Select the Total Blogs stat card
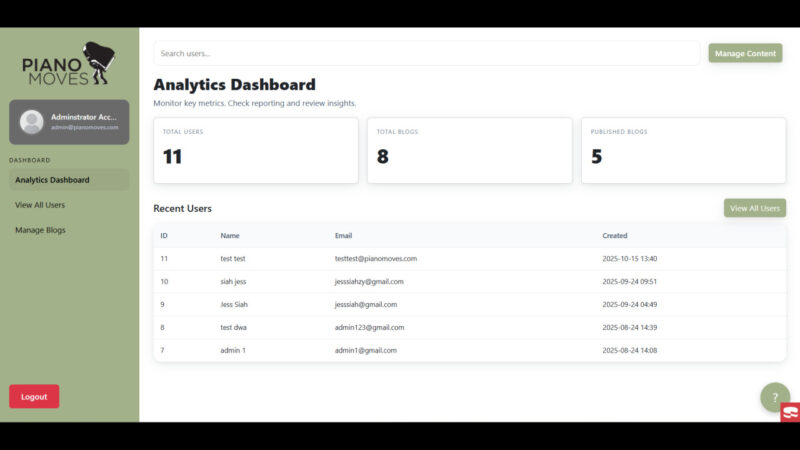This screenshot has height=450, width=800. (x=469, y=151)
